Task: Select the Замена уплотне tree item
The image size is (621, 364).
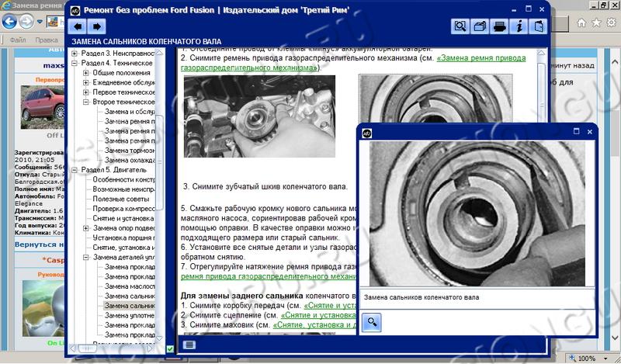Action: [130, 315]
